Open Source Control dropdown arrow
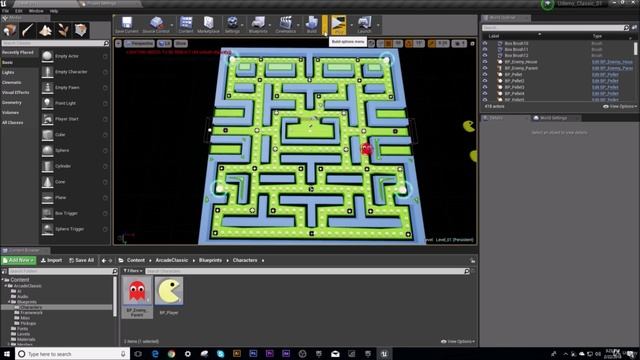Viewport: 640px width, 360px height. coord(172,25)
